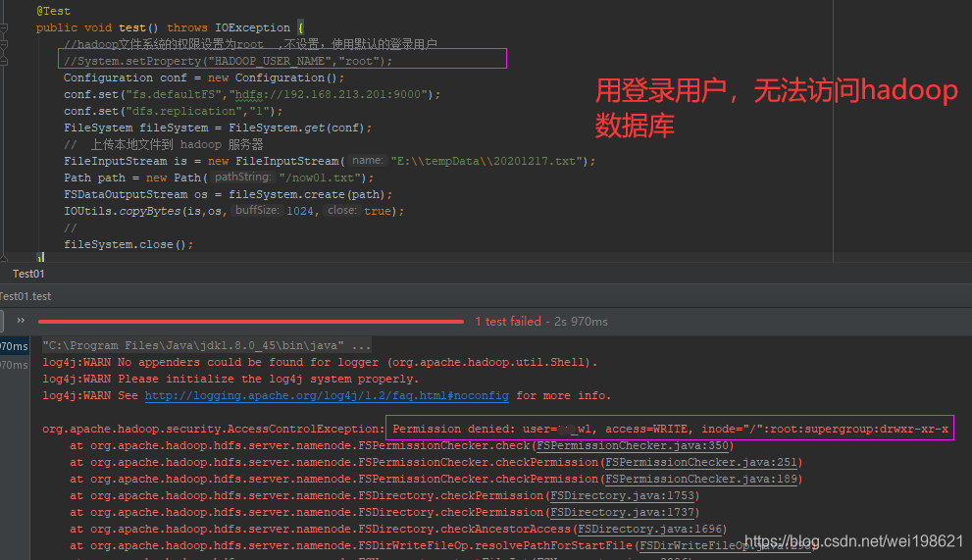972x560 pixels.
Task: Click the 'Configuration conf = new Configuration()' line
Action: (x=204, y=78)
